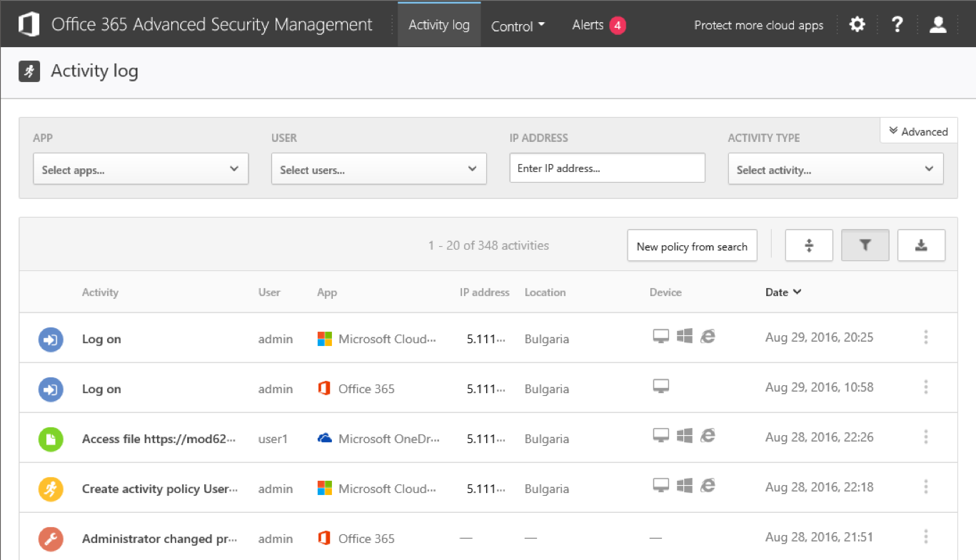The height and width of the screenshot is (560, 976).
Task: Select the Activity log tab
Action: tap(438, 24)
